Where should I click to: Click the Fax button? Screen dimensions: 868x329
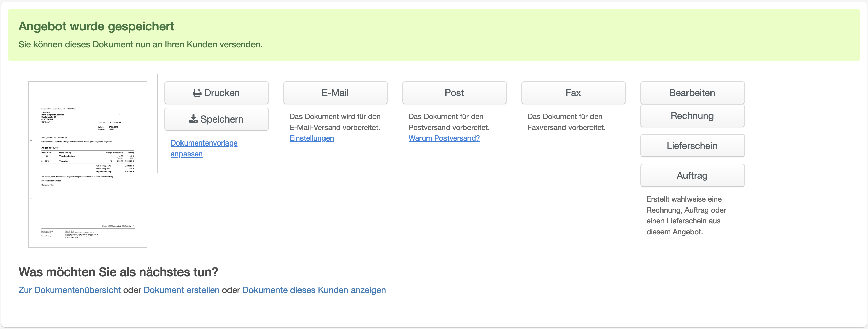[x=573, y=93]
